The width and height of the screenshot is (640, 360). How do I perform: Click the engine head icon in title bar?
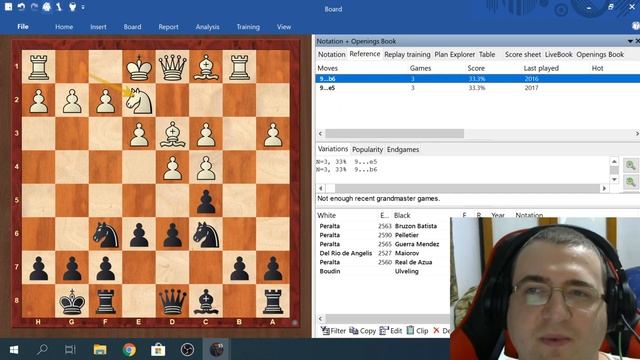point(47,7)
